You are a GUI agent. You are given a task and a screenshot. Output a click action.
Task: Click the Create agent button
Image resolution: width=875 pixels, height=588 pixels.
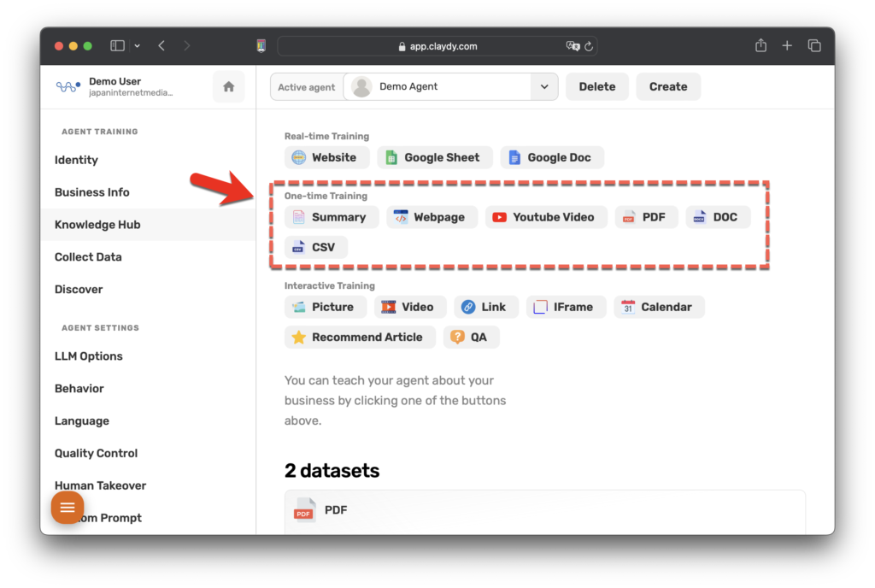tap(667, 86)
